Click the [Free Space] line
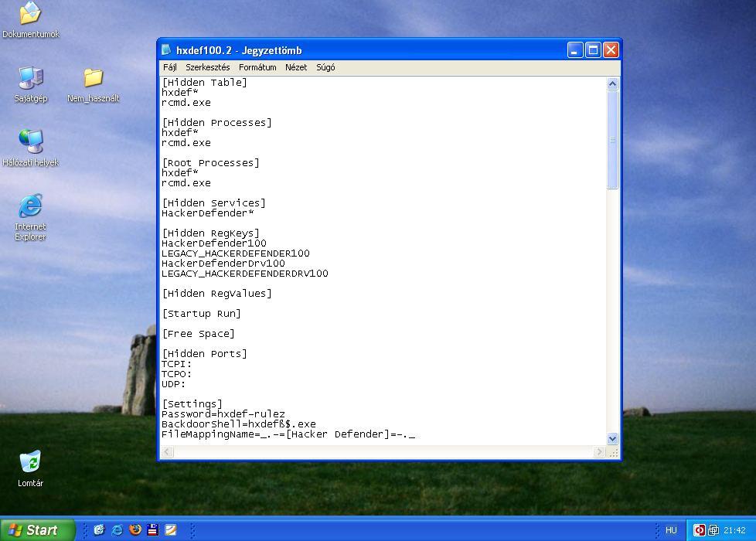756x541 pixels. [198, 334]
